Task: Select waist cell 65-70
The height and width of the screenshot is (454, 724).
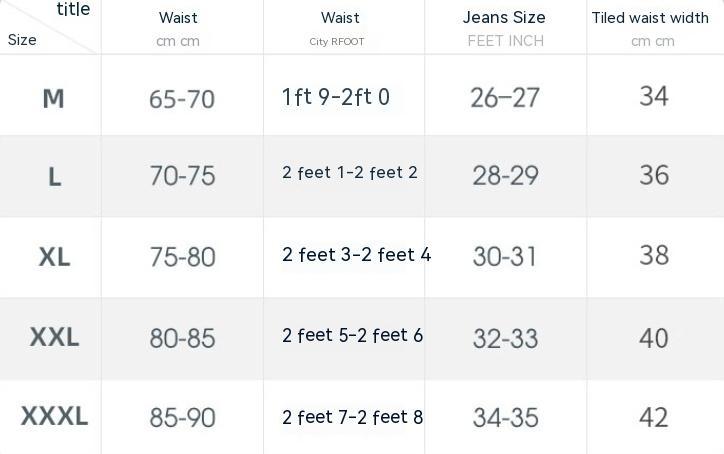Action: coord(182,99)
